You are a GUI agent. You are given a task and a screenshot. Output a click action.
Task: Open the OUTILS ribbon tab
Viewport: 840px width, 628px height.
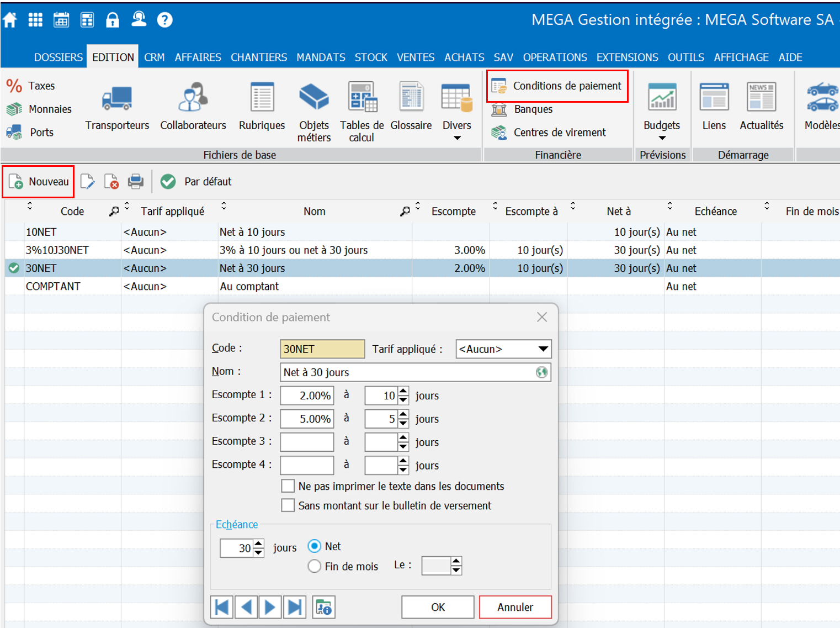686,57
